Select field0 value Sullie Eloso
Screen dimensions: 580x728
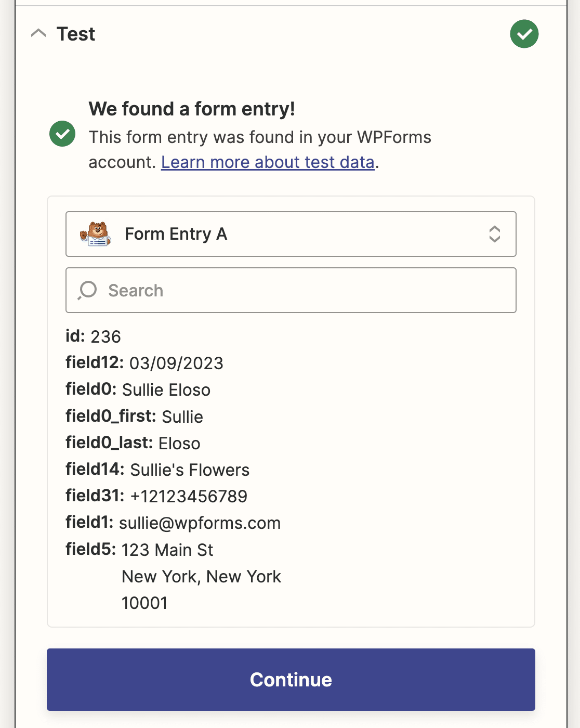tap(166, 390)
